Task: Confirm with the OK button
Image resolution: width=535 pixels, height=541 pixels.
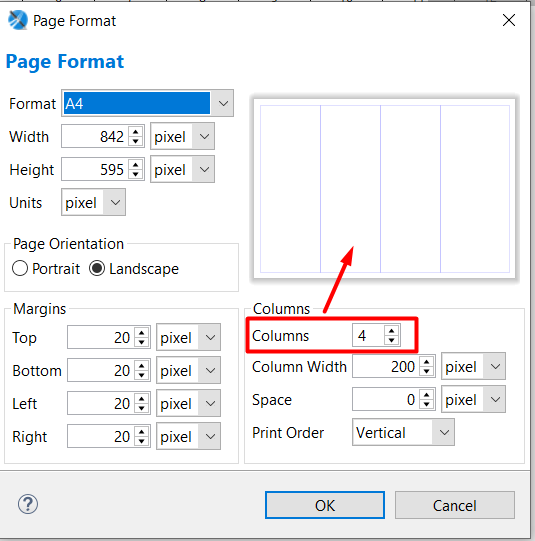Action: click(x=325, y=505)
